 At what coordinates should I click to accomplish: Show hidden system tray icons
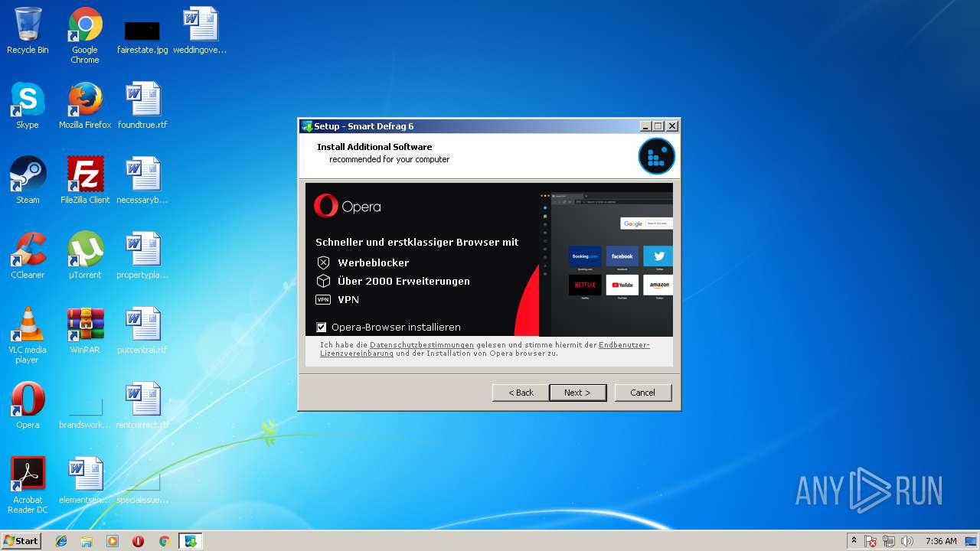(x=854, y=541)
